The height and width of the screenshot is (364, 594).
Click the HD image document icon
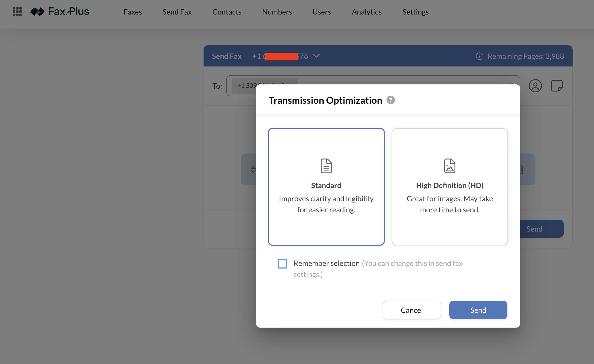point(450,166)
